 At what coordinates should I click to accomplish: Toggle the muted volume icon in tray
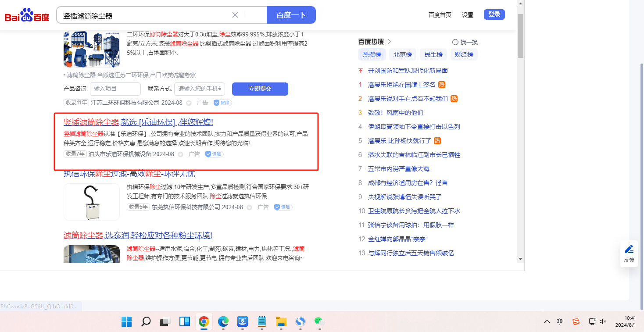tap(603, 321)
